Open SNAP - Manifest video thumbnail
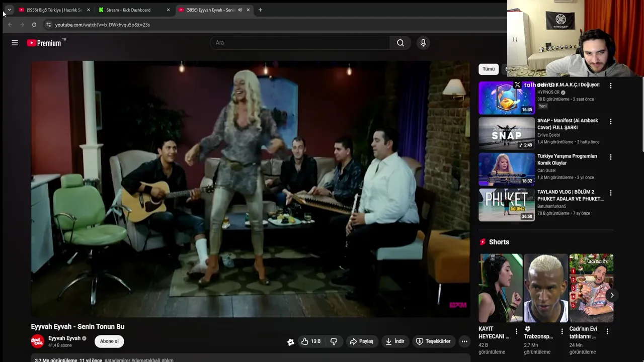Screen dimensions: 644x362 pyautogui.click(x=506, y=134)
